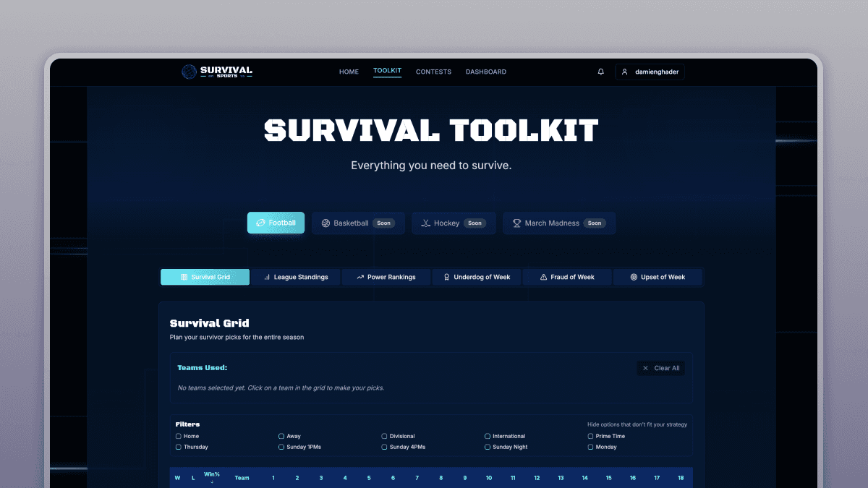This screenshot has width=868, height=488.
Task: Click the trend line icon on Power Rankings
Action: (x=359, y=277)
